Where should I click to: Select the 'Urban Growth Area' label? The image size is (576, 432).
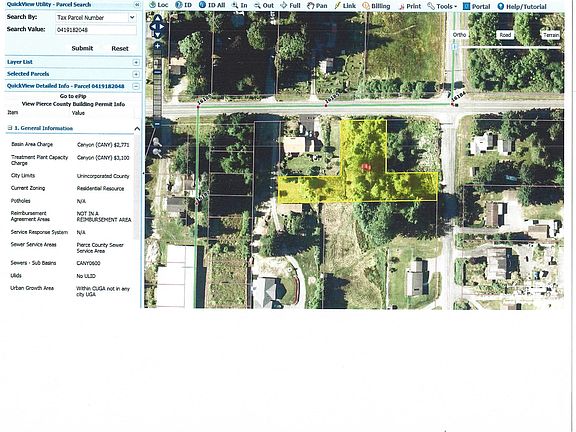pos(32,288)
